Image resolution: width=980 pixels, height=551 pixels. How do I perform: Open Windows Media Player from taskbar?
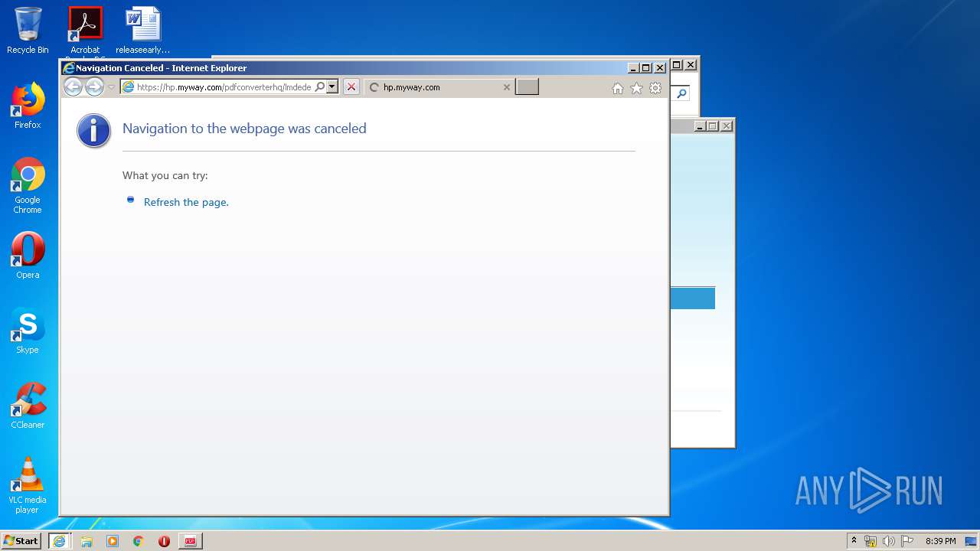[113, 541]
